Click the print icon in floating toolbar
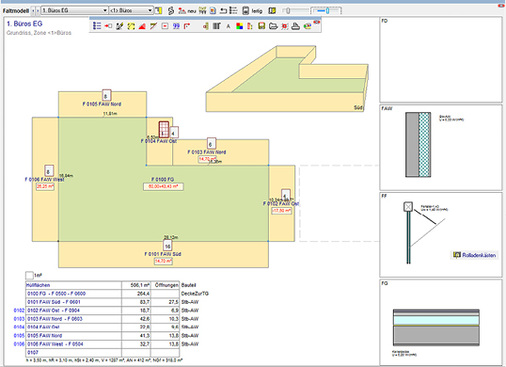Viewport: 506px width, 367px height. pyautogui.click(x=296, y=26)
